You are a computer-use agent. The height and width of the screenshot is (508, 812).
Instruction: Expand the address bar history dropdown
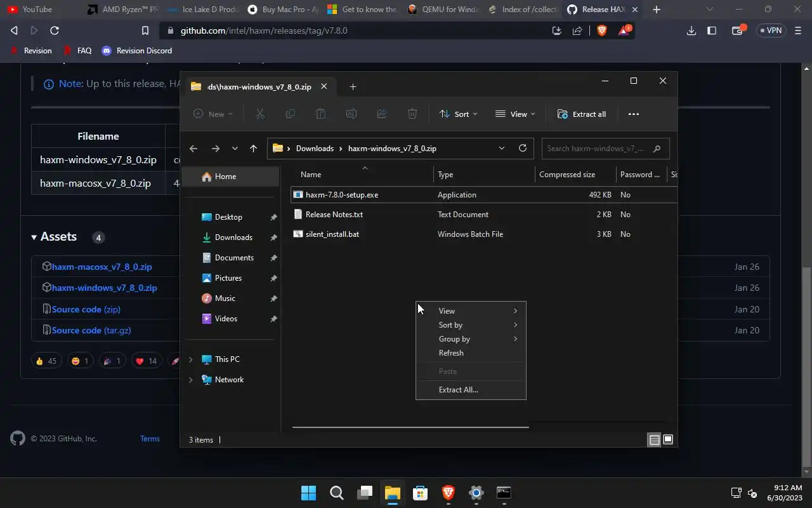[x=502, y=148]
